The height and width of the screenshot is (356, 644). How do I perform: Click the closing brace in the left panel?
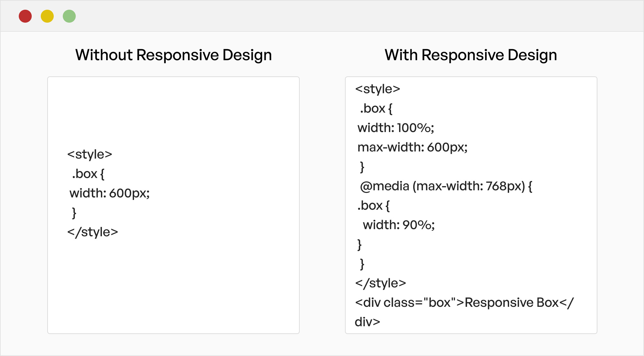click(x=74, y=213)
